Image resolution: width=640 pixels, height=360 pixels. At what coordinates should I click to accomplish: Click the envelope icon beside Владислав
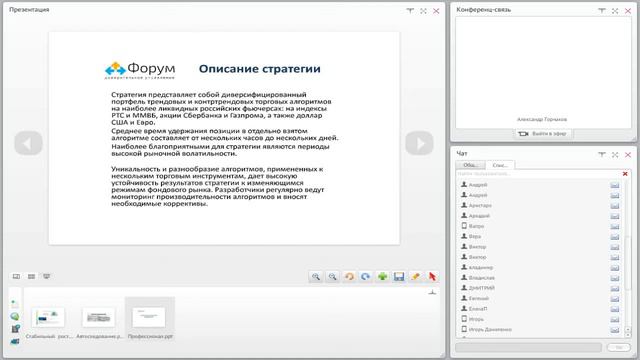(x=615, y=278)
